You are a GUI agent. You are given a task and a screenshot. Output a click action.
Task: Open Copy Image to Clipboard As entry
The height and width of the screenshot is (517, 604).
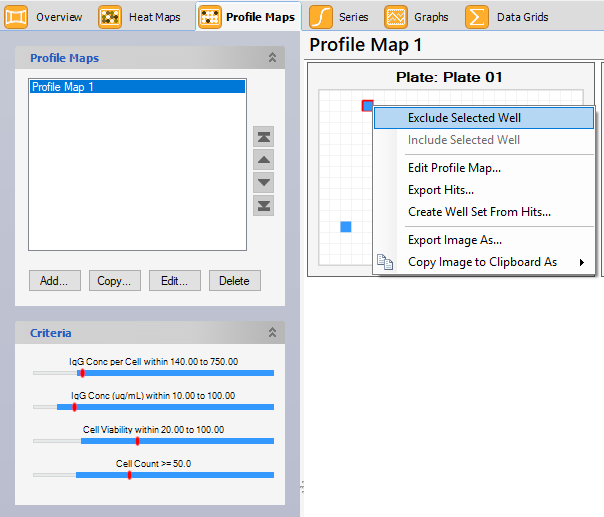484,262
